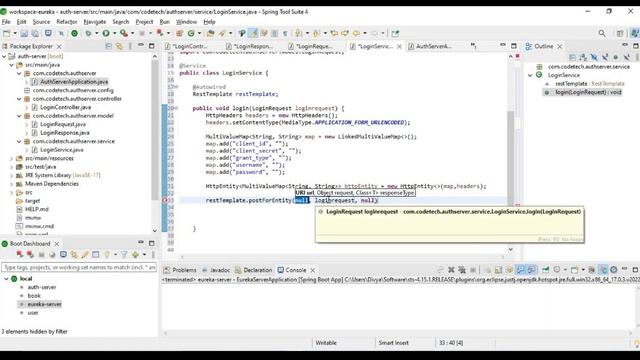Click the Terminate X icon in Console toolbar
Viewport: 640px width, 360px height.
[x=451, y=270]
